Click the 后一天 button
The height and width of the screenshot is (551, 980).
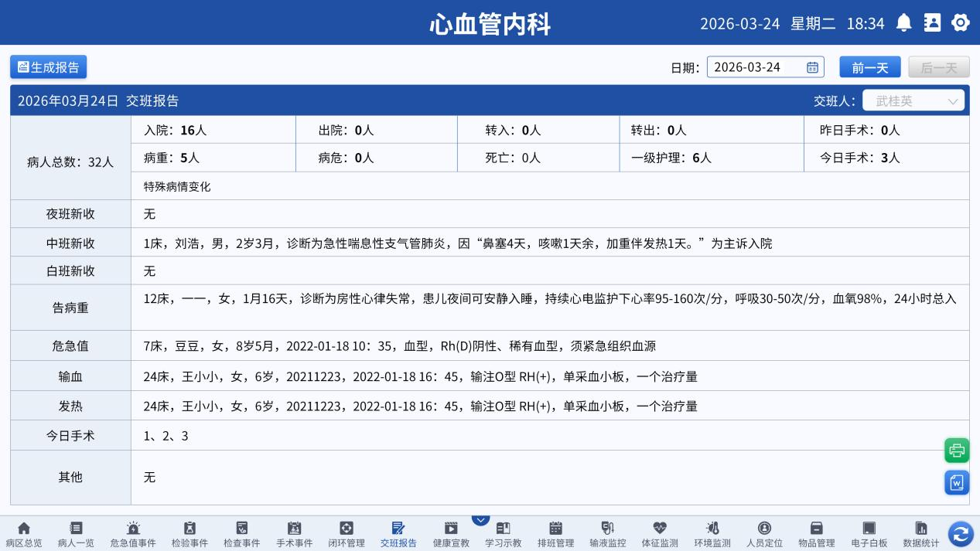938,67
